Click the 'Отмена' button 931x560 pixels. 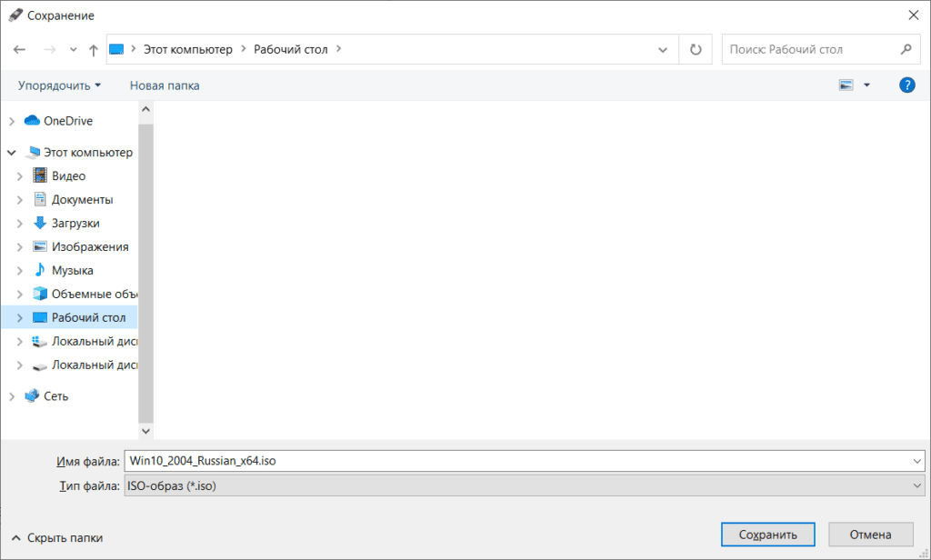point(870,535)
